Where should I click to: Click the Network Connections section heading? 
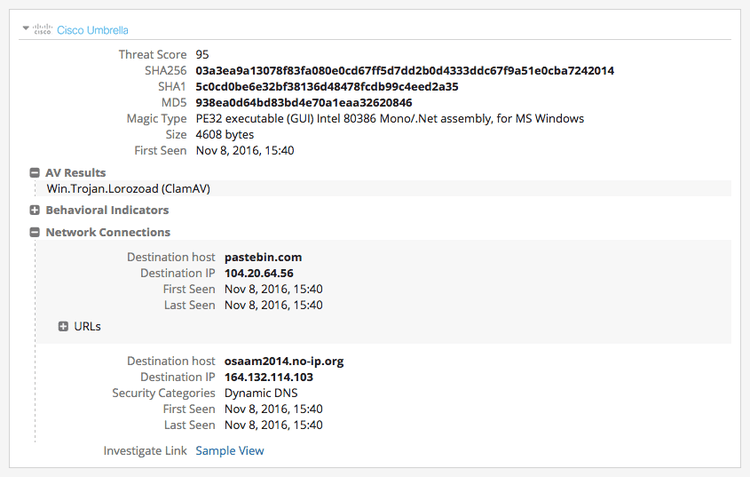tap(108, 233)
